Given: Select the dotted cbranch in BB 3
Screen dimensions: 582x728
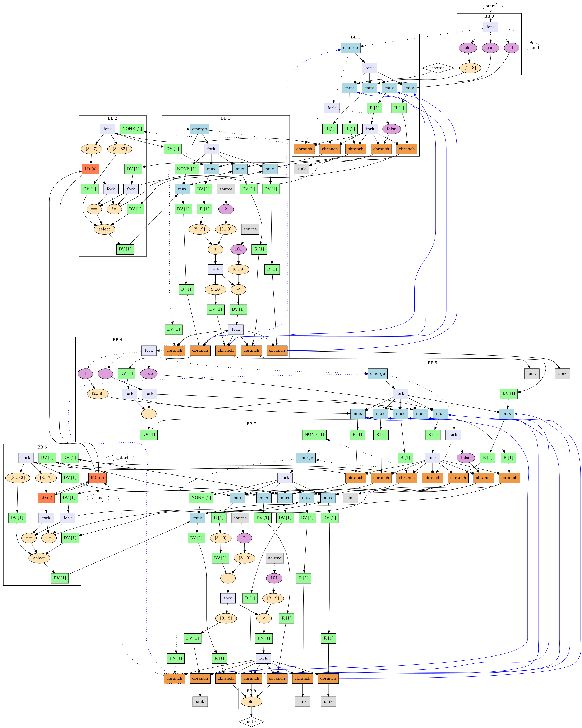Looking at the screenshot, I should coord(174,350).
